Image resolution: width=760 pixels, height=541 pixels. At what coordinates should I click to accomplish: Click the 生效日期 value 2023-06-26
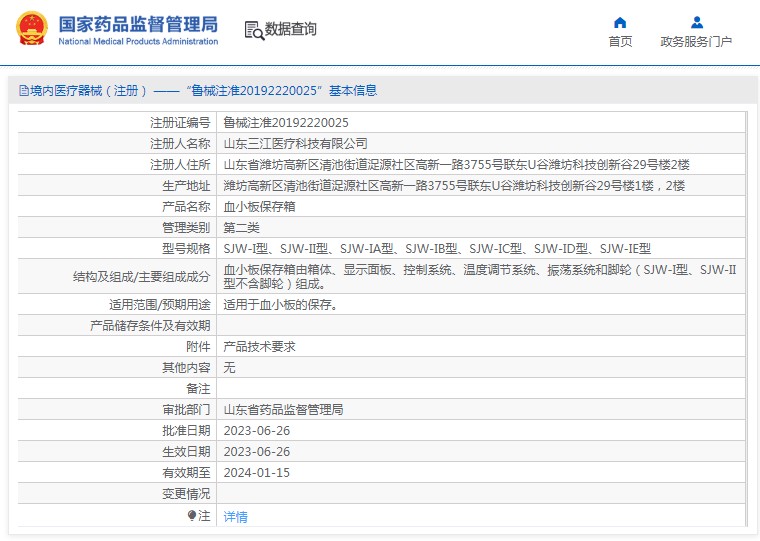pyautogui.click(x=256, y=451)
